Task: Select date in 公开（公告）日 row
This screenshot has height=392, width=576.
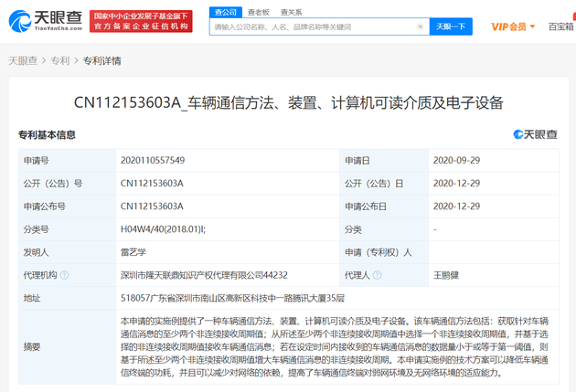Action: (x=456, y=183)
